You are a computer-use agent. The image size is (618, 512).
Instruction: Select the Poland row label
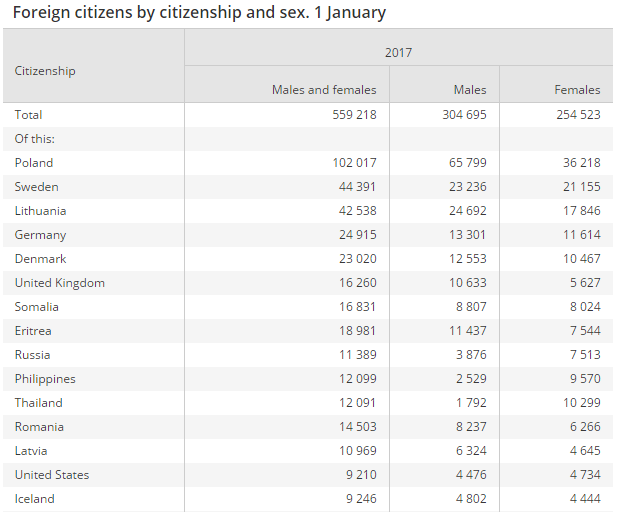pos(34,163)
